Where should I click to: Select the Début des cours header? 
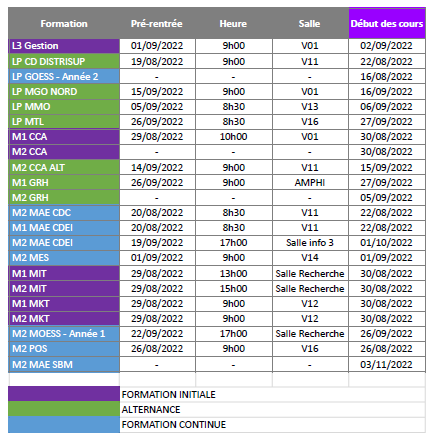pos(387,23)
